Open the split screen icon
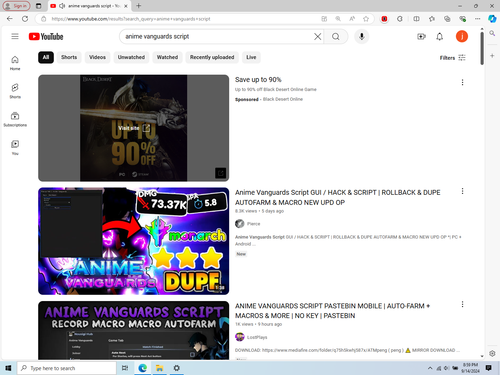This screenshot has width=500, height=375. click(x=416, y=19)
